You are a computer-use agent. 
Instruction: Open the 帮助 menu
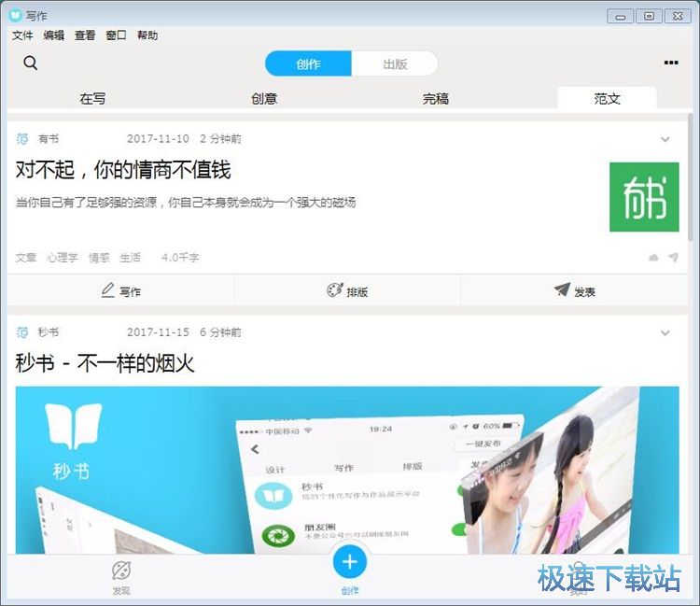click(x=147, y=35)
